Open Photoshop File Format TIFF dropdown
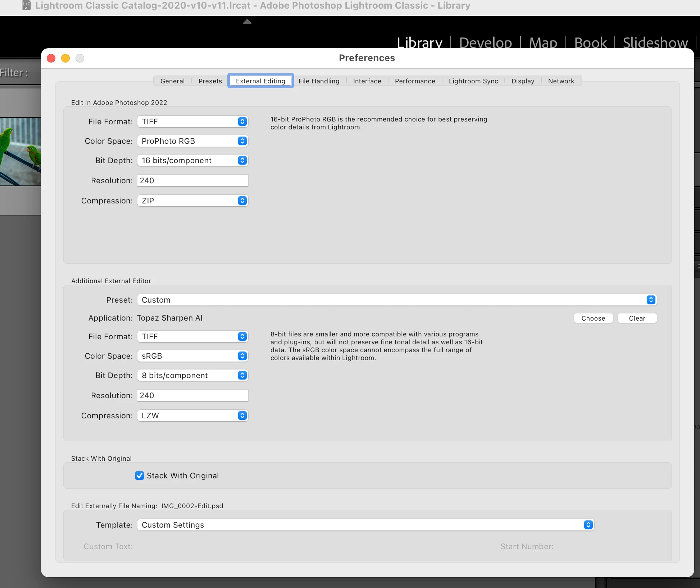Image resolution: width=700 pixels, height=588 pixels. pyautogui.click(x=192, y=121)
